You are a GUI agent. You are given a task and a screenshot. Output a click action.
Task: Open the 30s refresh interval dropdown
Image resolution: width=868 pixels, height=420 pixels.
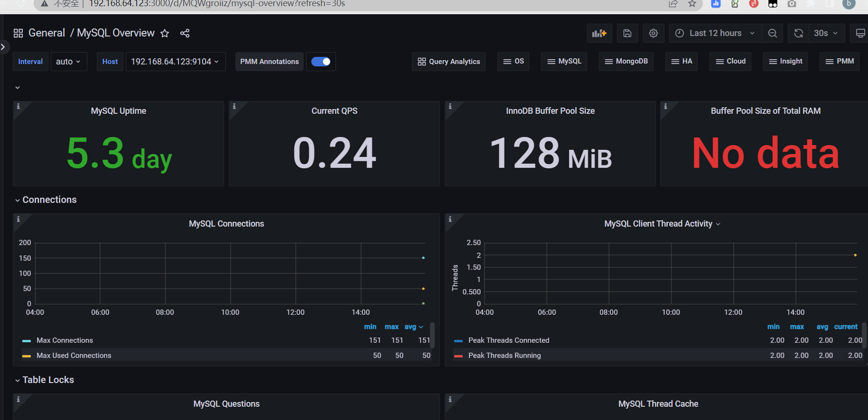tap(826, 33)
